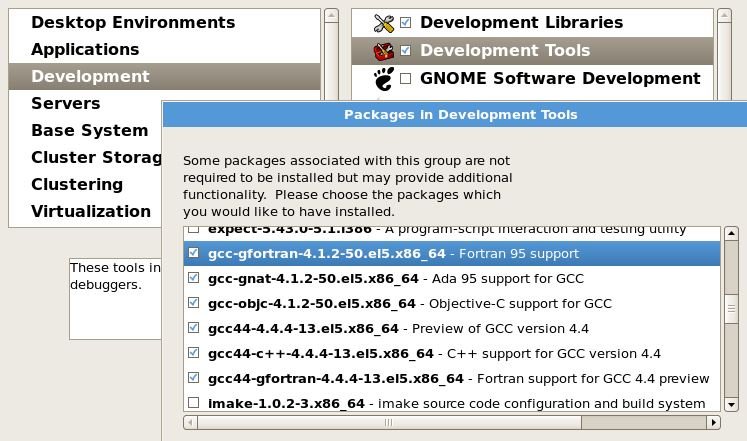The image size is (747, 441).
Task: Click the Packages in Development Tools title bar
Action: tap(455, 114)
